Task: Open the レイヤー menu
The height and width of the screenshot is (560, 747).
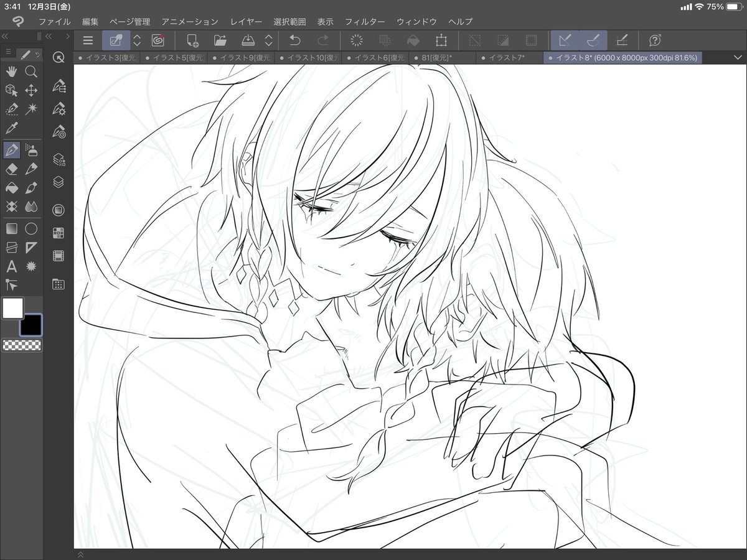Action: (x=246, y=22)
